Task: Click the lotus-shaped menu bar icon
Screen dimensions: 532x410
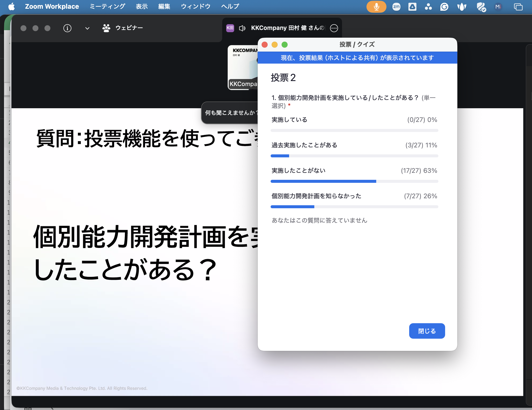Action: [462, 7]
